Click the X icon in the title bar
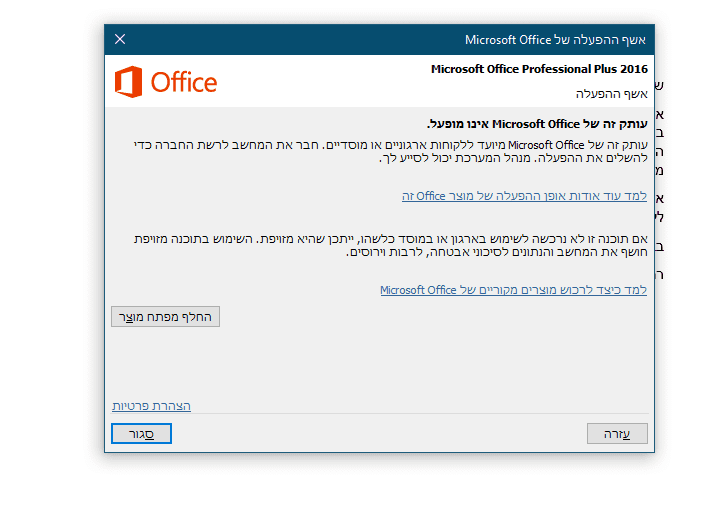Image resolution: width=717 pixels, height=532 pixels. coord(120,39)
